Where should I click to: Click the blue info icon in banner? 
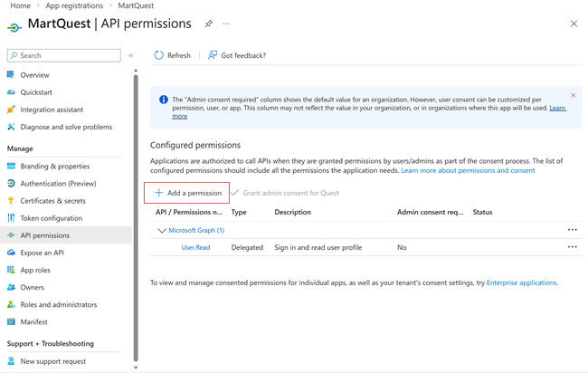coord(164,100)
